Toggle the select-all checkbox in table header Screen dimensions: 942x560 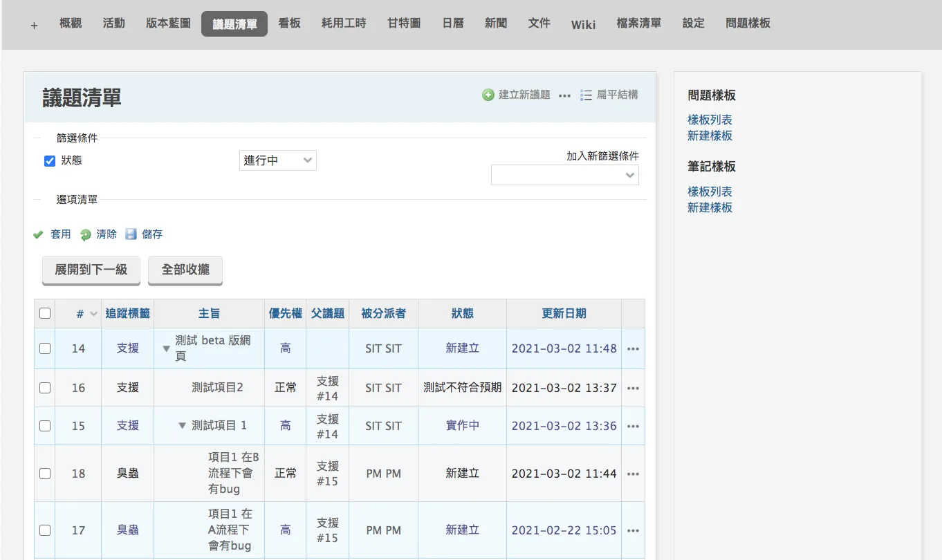point(45,313)
